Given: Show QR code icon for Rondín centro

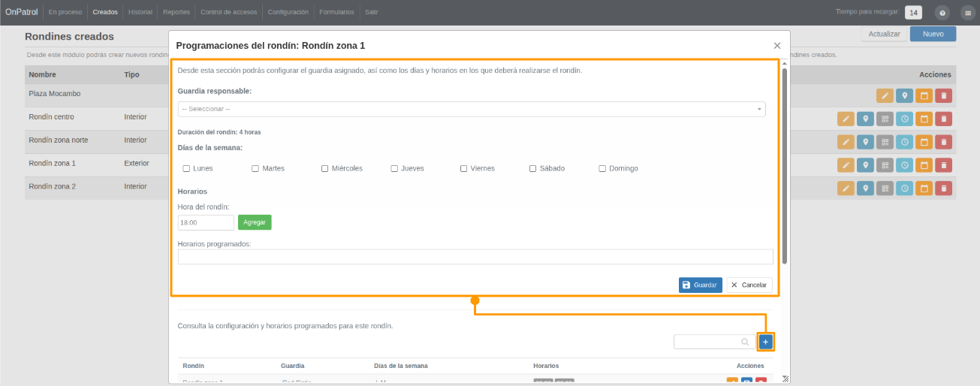Looking at the screenshot, I should [x=885, y=119].
